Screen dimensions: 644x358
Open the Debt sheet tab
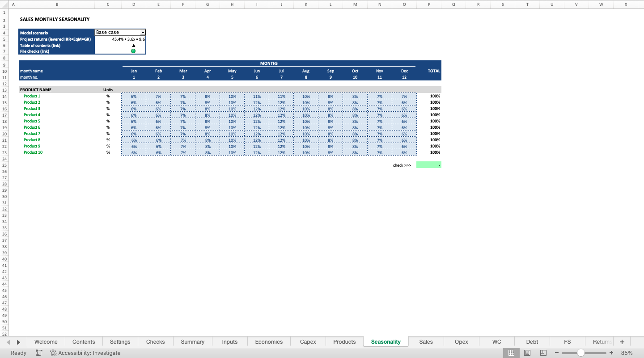tap(532, 342)
